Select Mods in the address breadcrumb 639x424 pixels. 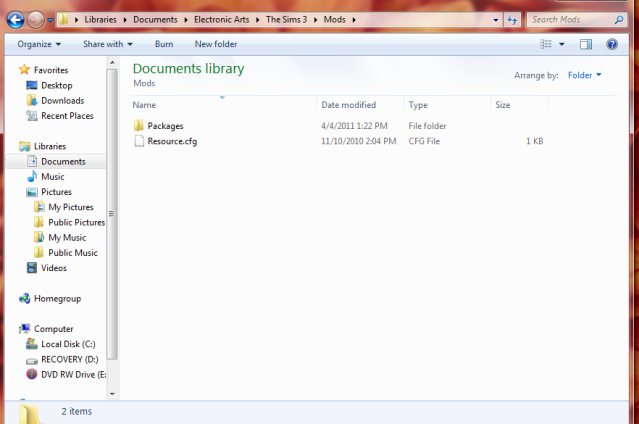coord(335,20)
